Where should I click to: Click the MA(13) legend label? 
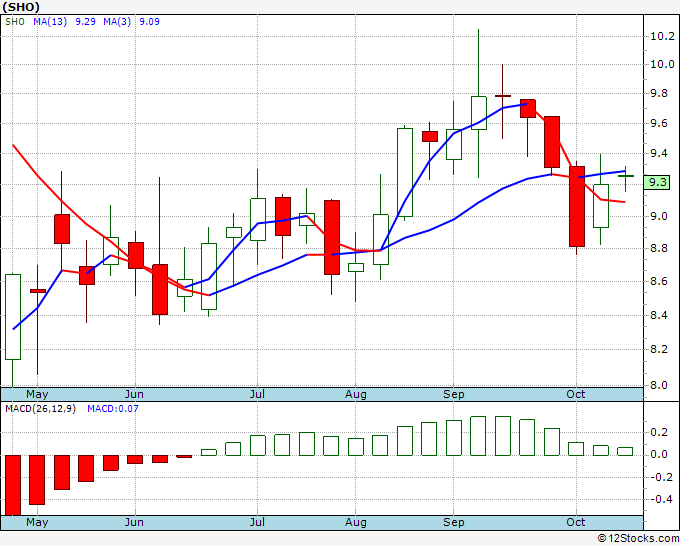tap(50, 22)
